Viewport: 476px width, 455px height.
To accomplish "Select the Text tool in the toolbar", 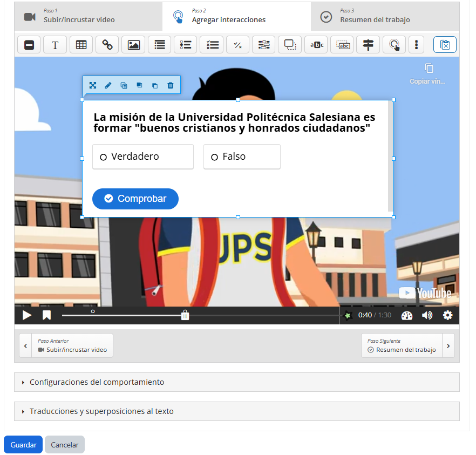I will [x=55, y=45].
